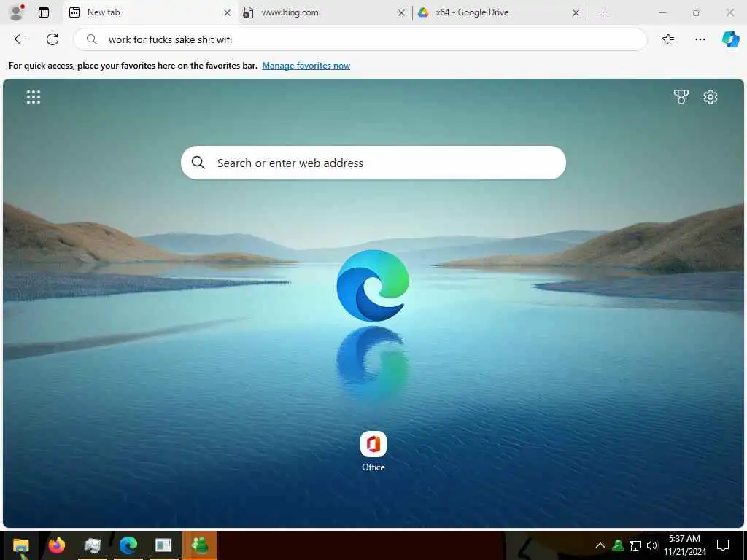
Task: Open new tab page settings gear
Action: pos(711,97)
